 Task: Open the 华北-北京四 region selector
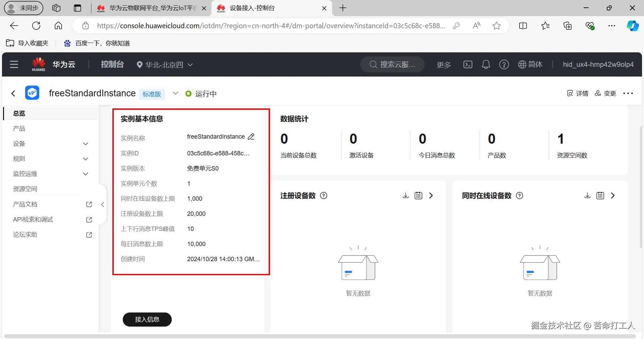(x=164, y=65)
